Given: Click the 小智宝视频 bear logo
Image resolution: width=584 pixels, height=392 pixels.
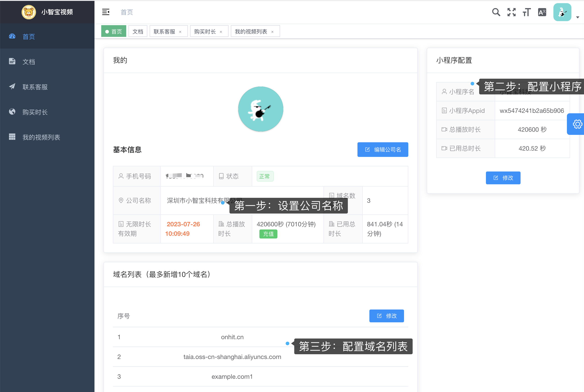Looking at the screenshot, I should pos(29,12).
